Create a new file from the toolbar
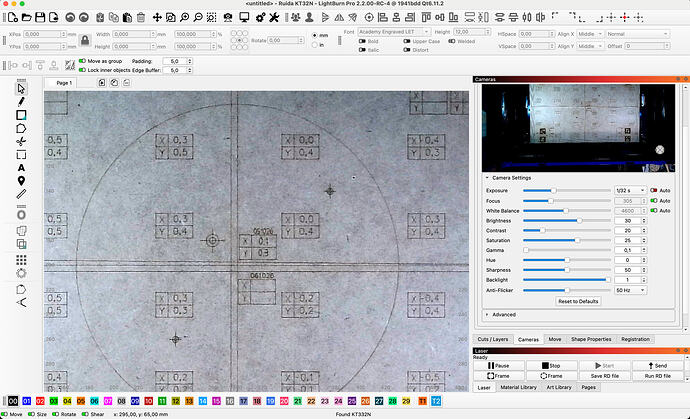This screenshot has height=419, width=690. point(13,18)
